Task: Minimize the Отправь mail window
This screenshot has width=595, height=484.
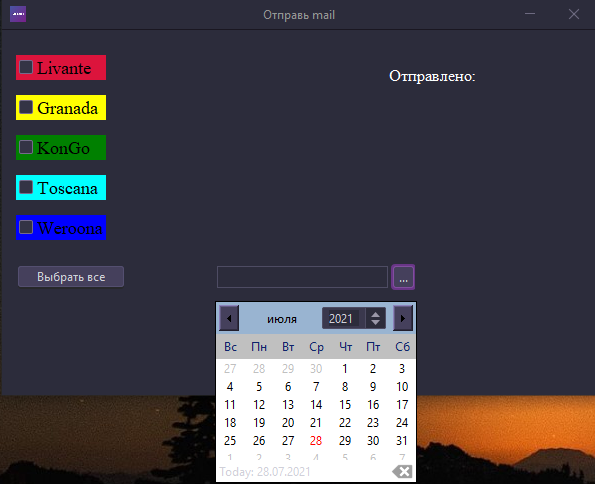Action: [x=530, y=14]
